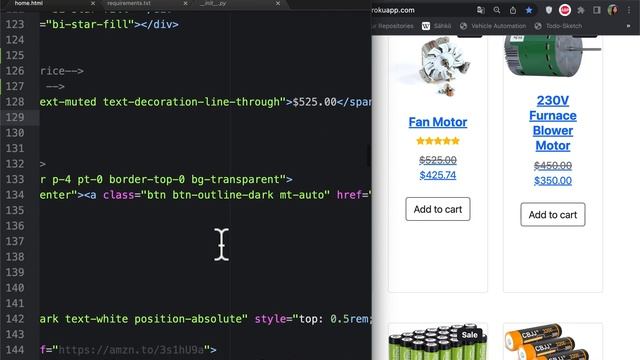Open the 230V Furnace Blower Motor link

coord(553,123)
